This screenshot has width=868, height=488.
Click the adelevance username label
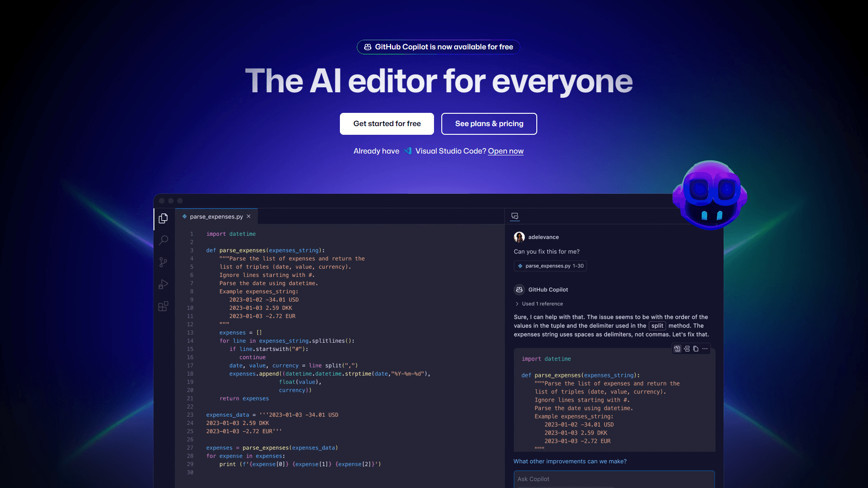pyautogui.click(x=544, y=237)
